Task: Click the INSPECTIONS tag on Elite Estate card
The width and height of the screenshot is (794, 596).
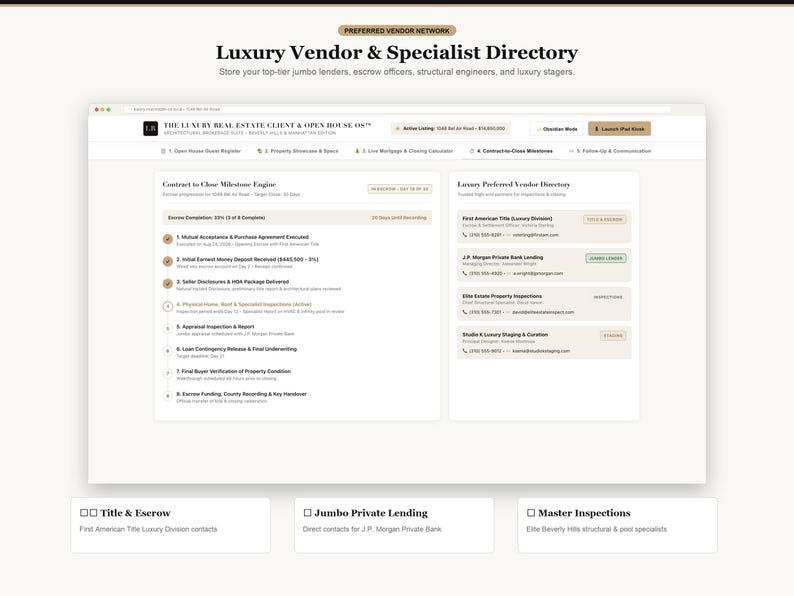Action: click(x=608, y=297)
